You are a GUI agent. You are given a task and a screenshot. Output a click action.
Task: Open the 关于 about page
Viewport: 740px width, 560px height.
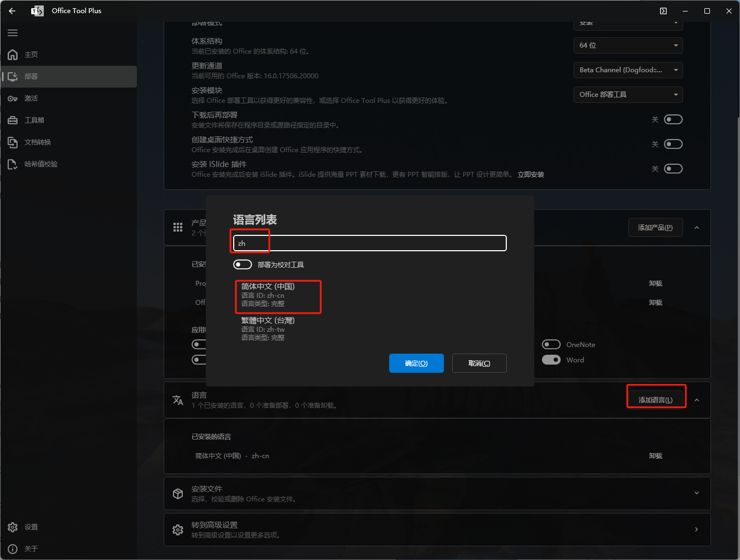(x=31, y=549)
